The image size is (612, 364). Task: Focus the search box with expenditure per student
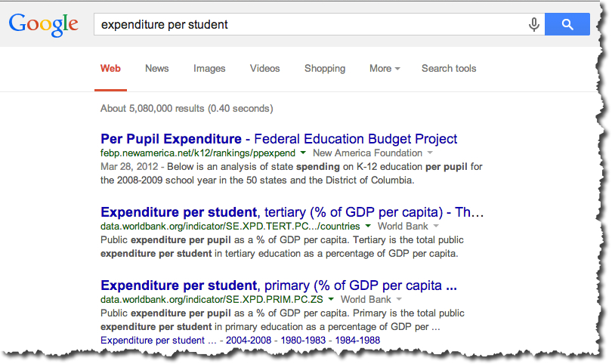(x=312, y=24)
